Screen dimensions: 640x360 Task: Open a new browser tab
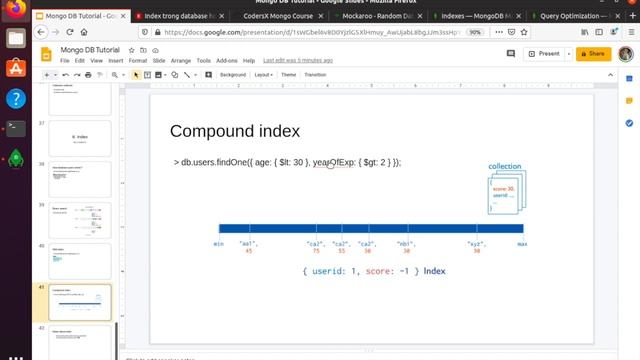click(633, 16)
